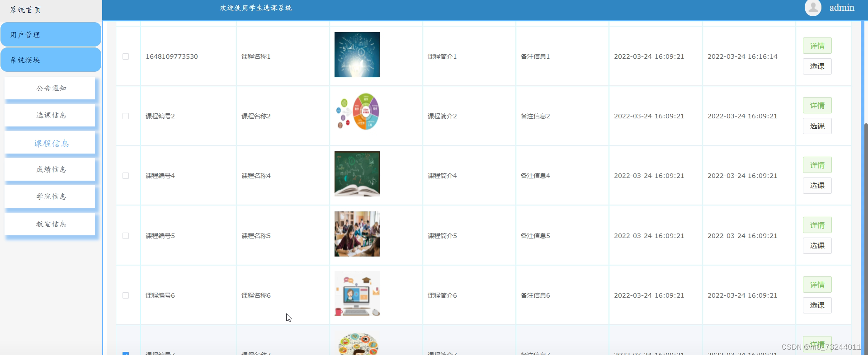Open 课程名称2 course thumbnail image

[357, 112]
